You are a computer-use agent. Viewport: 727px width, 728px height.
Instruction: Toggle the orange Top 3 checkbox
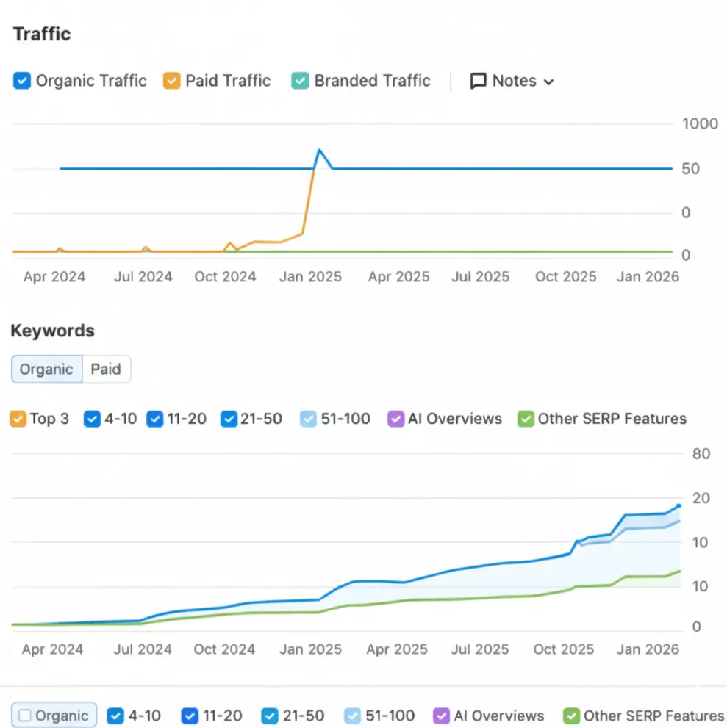[18, 419]
